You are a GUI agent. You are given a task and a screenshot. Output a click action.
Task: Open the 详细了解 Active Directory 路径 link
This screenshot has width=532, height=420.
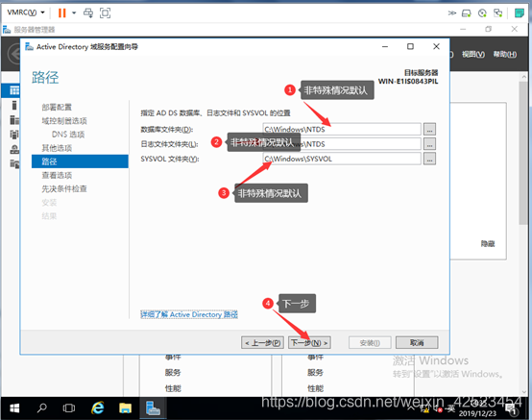tap(189, 314)
